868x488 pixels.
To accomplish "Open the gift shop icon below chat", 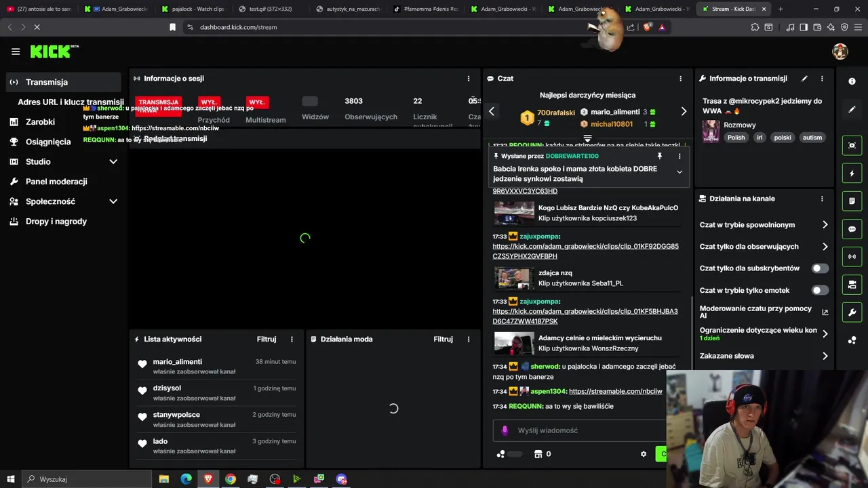I will [538, 454].
